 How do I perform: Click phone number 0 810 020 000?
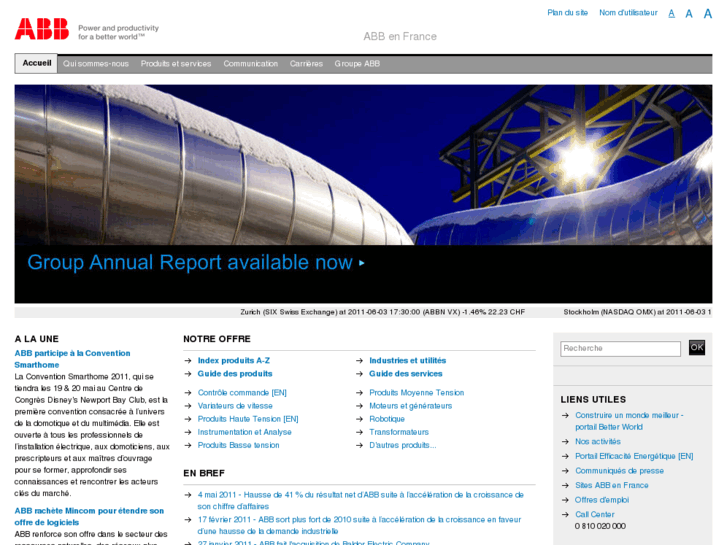coord(600,526)
